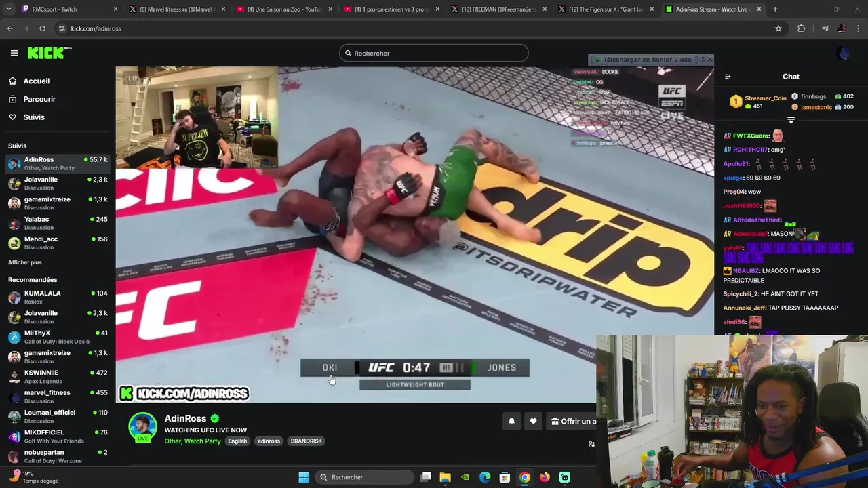Open the Kick hamburger menu
The width and height of the screenshot is (868, 488).
click(x=14, y=53)
